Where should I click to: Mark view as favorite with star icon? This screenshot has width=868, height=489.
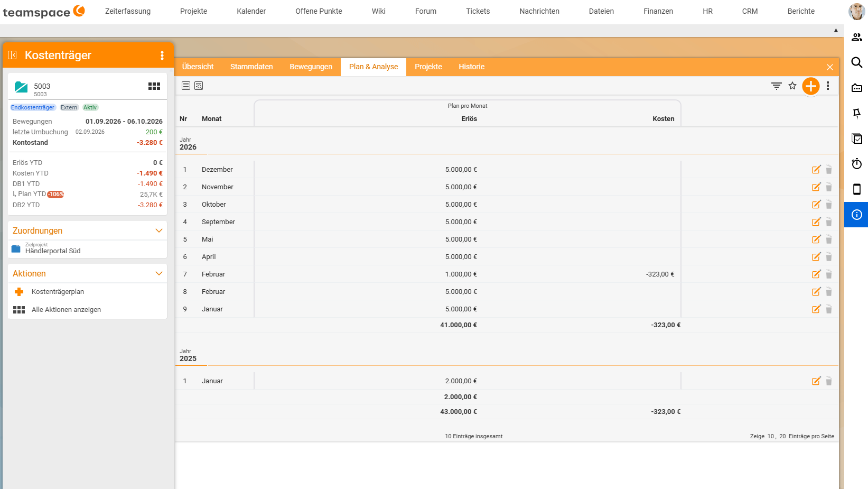792,86
